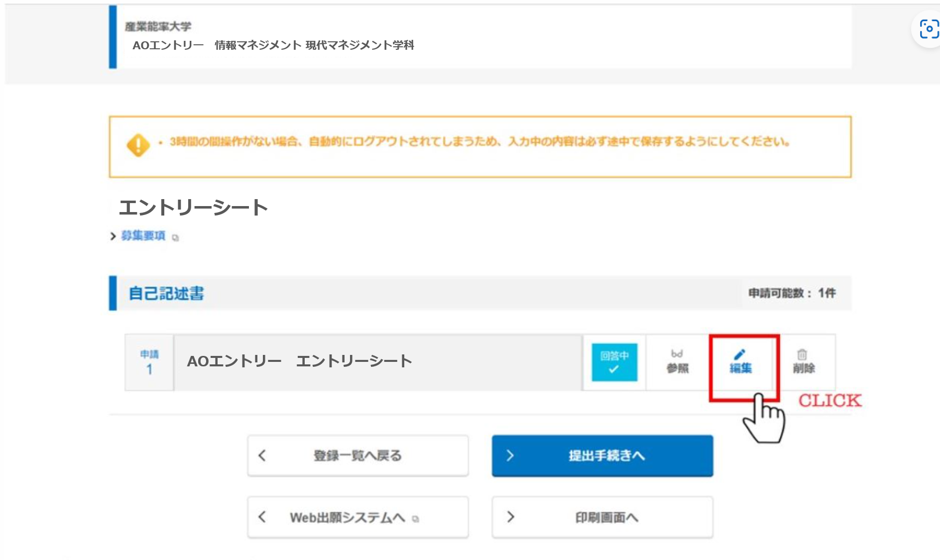Image resolution: width=940 pixels, height=560 pixels.
Task: Click left chevron on 登録一覧へ戻る button
Action: click(x=262, y=455)
